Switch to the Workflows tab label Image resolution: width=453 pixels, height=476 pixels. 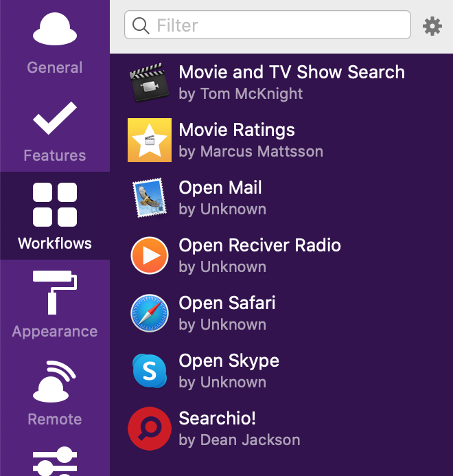point(55,243)
